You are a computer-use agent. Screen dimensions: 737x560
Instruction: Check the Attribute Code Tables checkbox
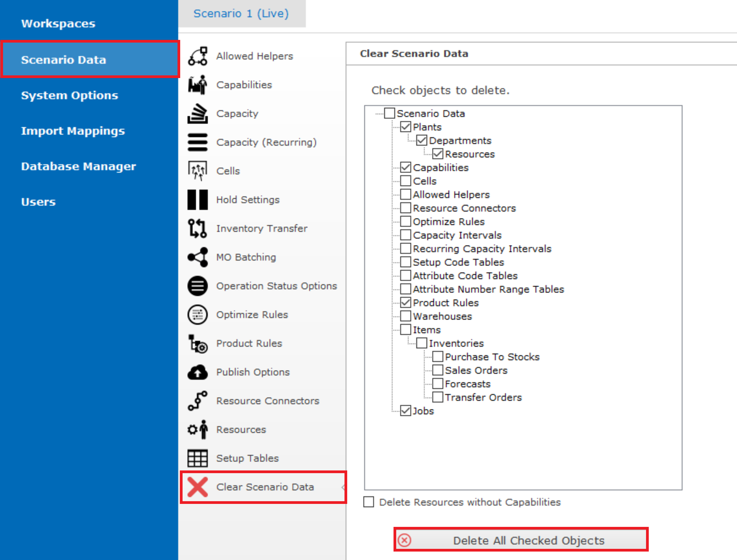(406, 275)
